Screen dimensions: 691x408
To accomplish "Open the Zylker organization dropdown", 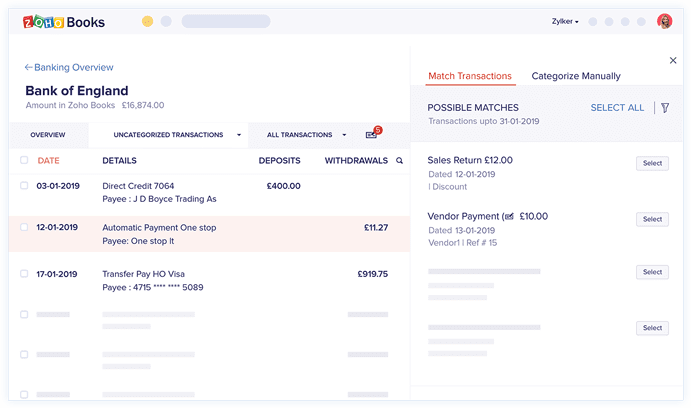I will 565,21.
